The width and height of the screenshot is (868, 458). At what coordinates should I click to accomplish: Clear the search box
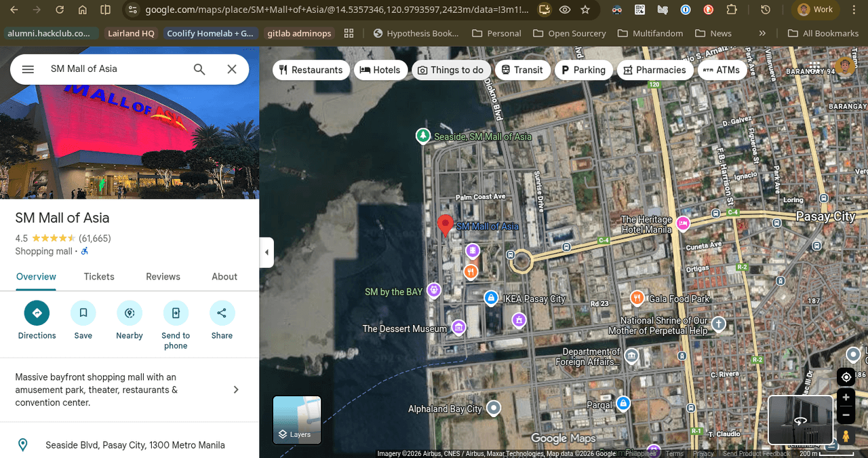click(x=232, y=69)
